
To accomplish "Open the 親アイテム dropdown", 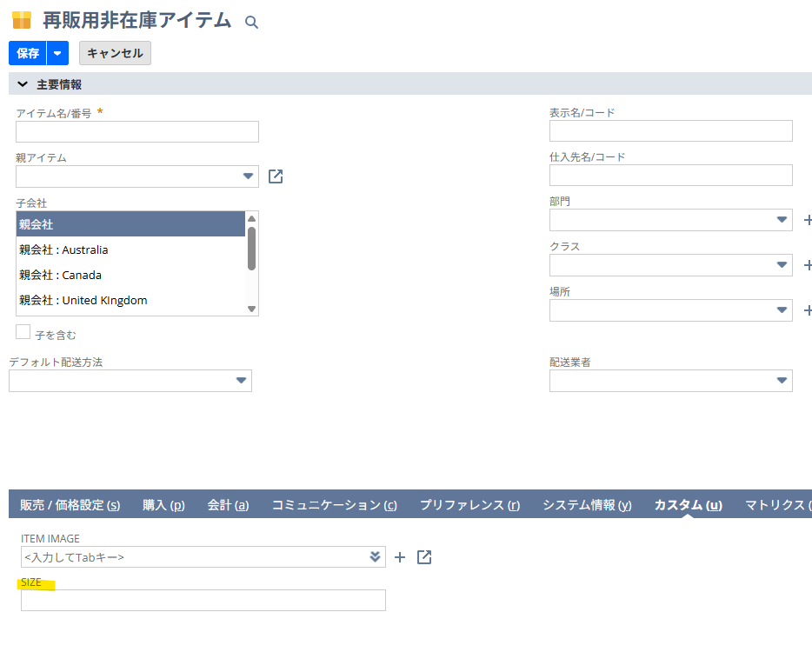I will pyautogui.click(x=247, y=176).
